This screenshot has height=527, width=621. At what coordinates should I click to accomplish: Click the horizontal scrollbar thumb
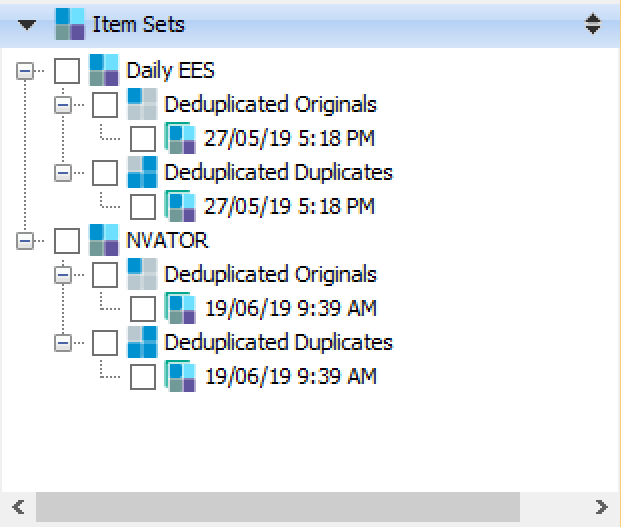point(278,507)
